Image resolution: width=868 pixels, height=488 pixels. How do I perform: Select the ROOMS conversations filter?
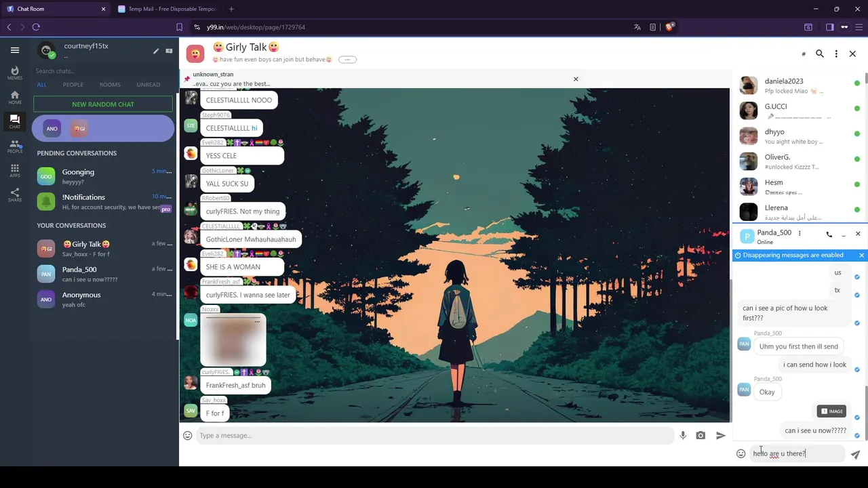[110, 85]
